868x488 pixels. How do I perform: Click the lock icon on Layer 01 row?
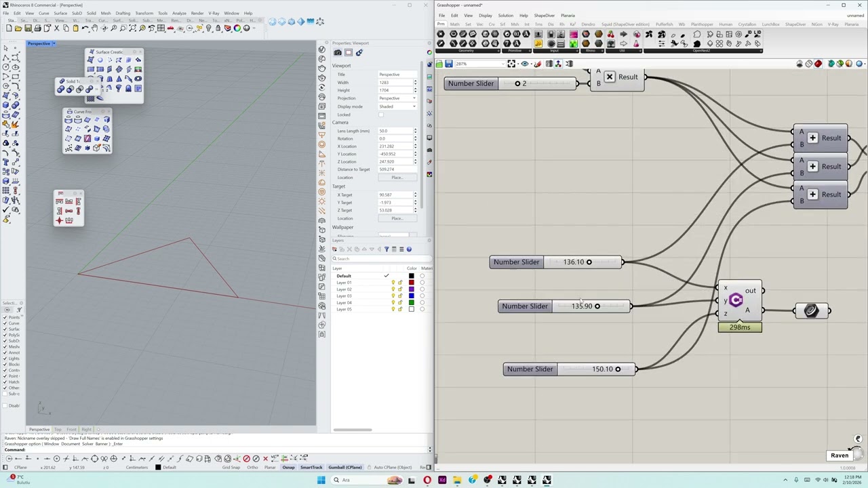[x=400, y=283]
